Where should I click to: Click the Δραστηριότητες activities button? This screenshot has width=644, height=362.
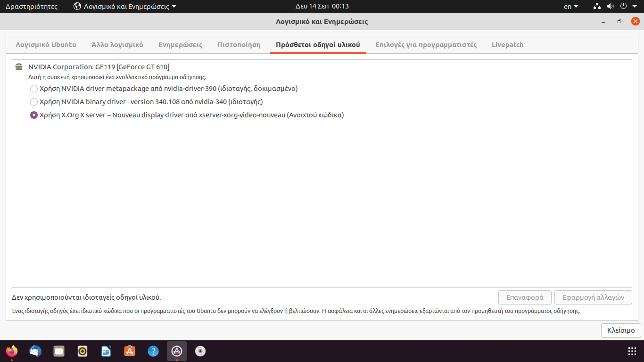click(x=32, y=6)
